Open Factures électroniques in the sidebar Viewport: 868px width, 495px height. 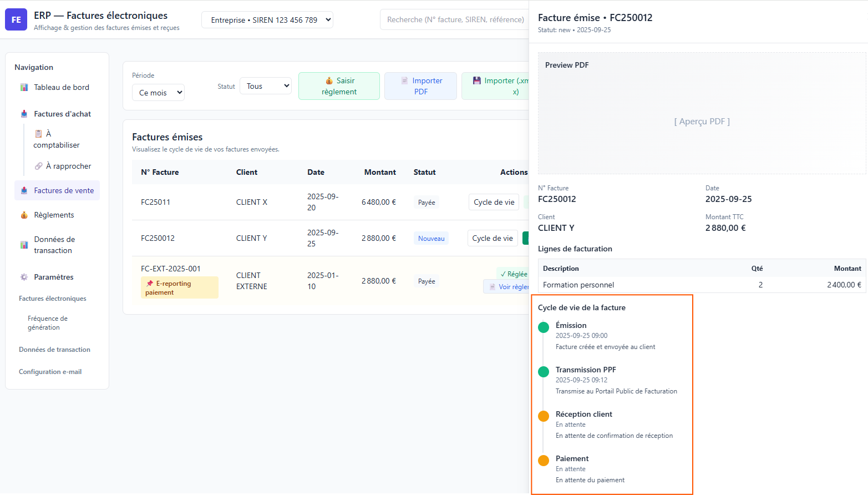(53, 299)
